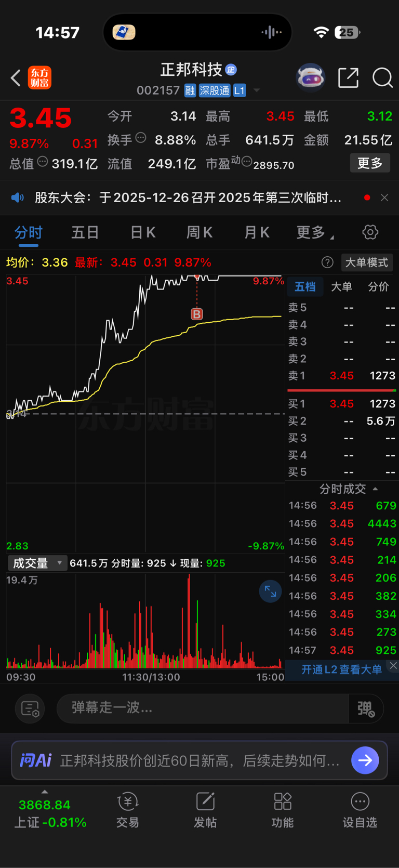Screen dimensions: 399x868
Task: Open search with magnifier icon
Action: [x=382, y=78]
